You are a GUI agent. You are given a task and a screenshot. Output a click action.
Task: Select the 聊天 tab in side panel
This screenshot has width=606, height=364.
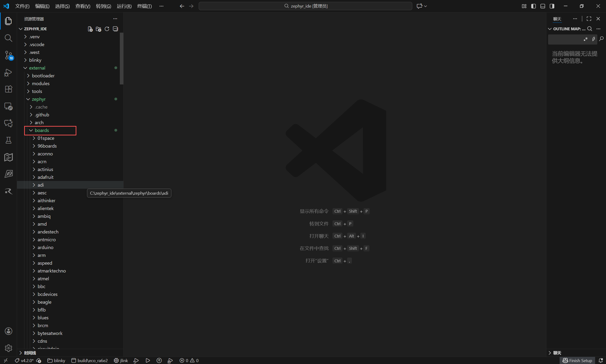point(557,19)
